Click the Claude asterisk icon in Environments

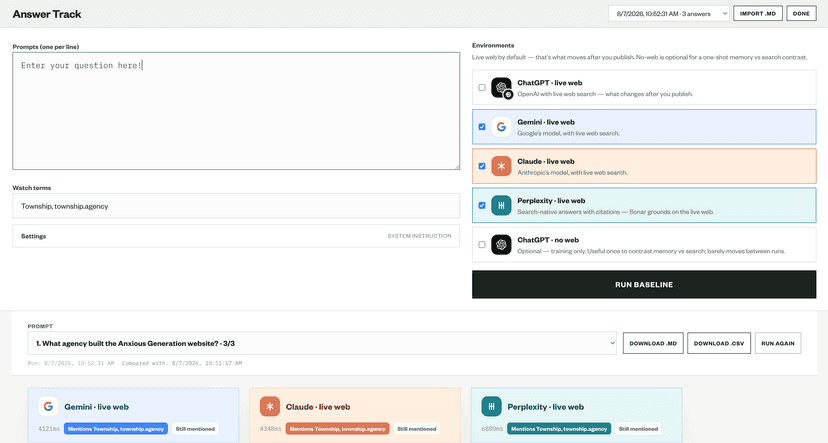point(501,166)
